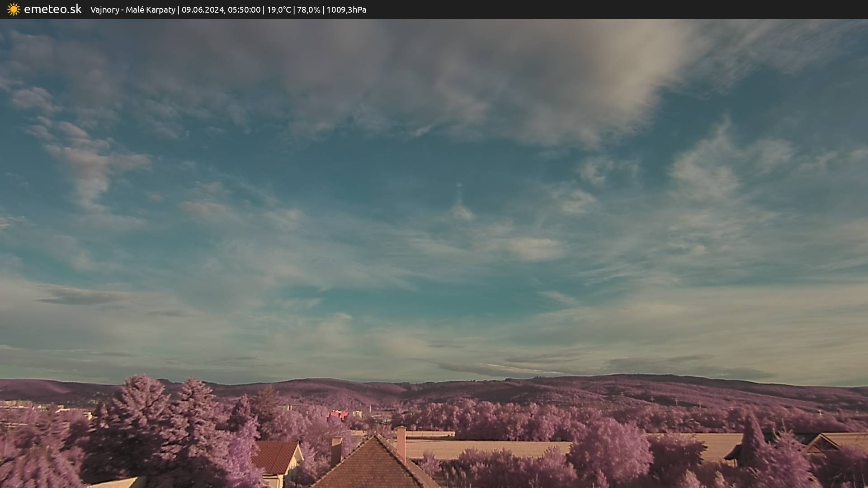Click the 1009,3hPa pressure reading
This screenshot has width=868, height=488.
coord(346,10)
